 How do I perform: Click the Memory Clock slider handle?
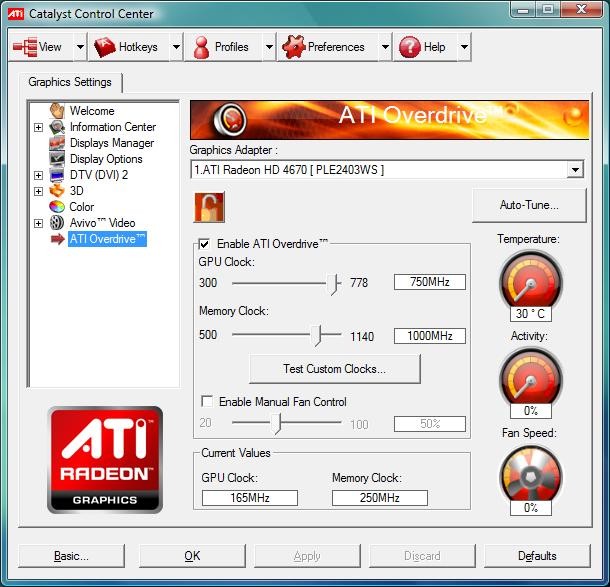pos(317,335)
